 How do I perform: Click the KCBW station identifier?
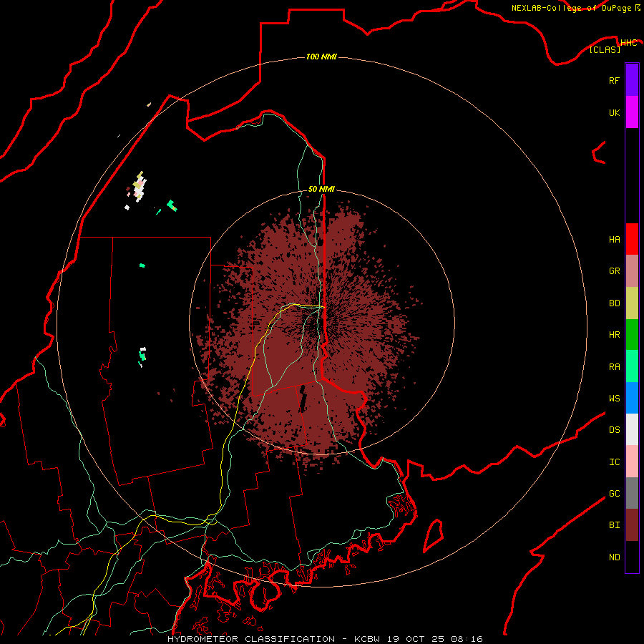(x=367, y=639)
